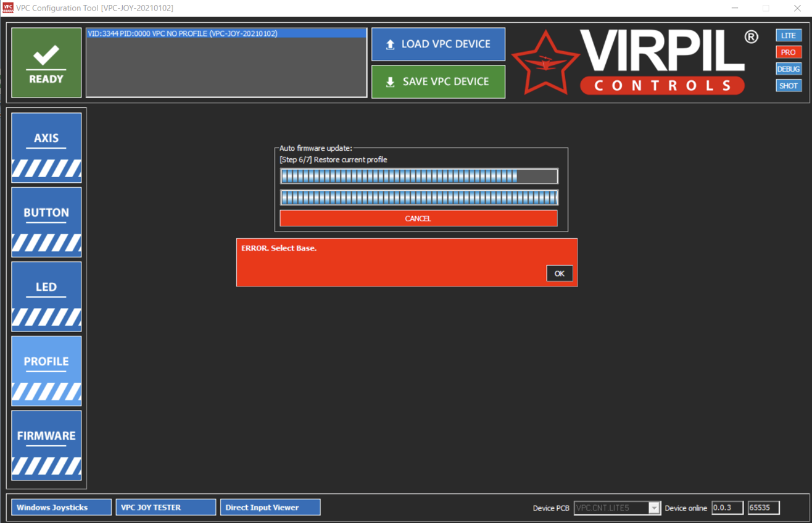Expand the Device PCB dropdown
This screenshot has width=812, height=523.
coord(654,508)
